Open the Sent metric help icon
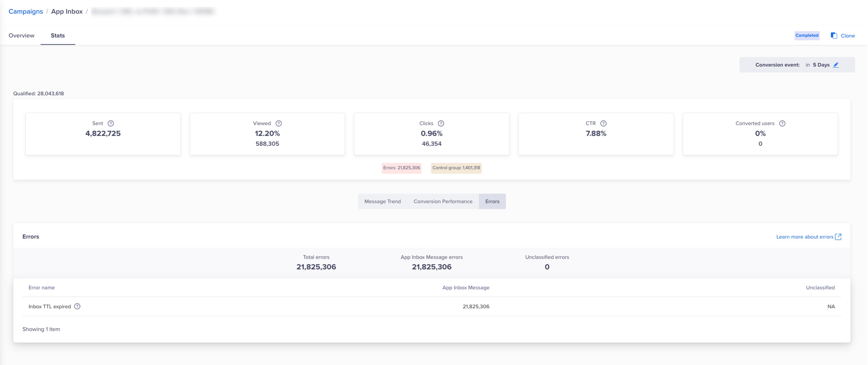 pos(111,123)
